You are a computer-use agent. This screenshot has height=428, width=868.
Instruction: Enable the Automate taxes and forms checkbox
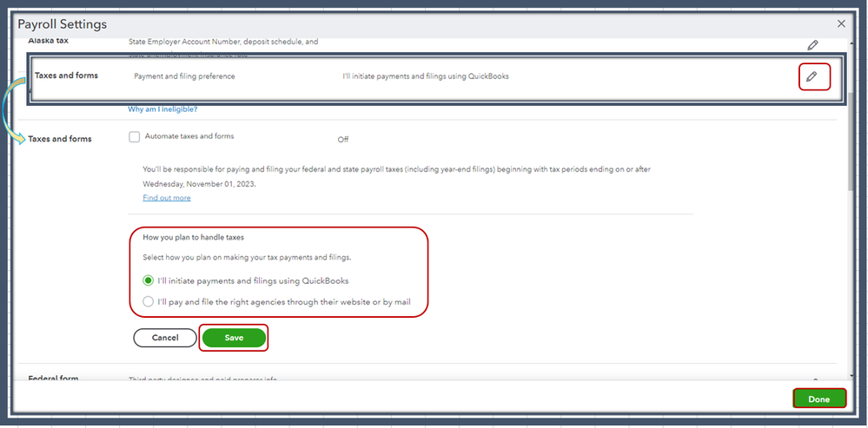click(134, 137)
